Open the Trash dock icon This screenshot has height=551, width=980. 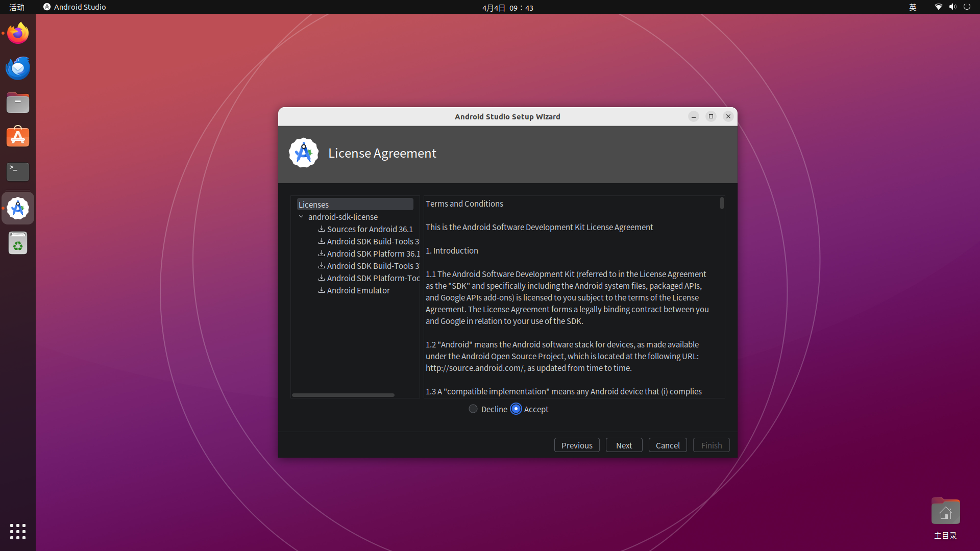tap(18, 243)
